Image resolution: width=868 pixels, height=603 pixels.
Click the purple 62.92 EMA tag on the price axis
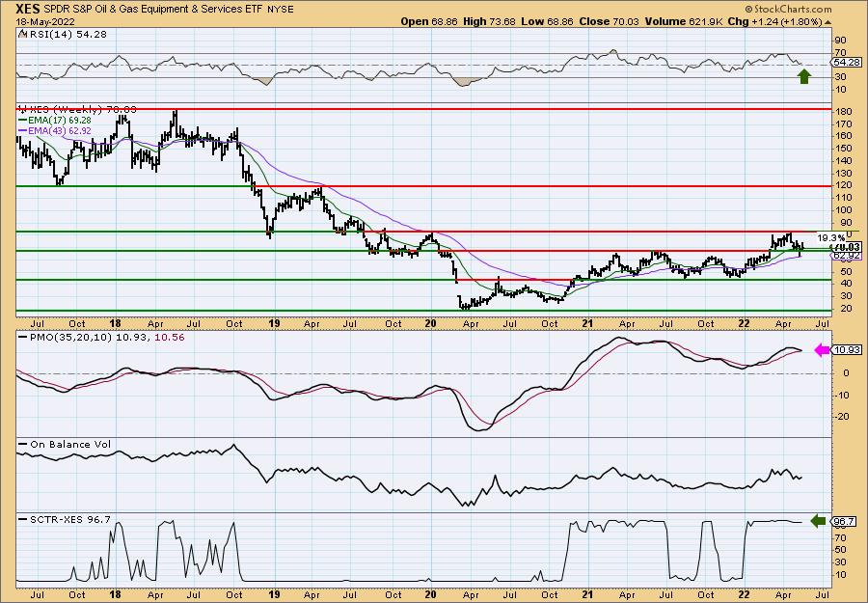tap(847, 256)
